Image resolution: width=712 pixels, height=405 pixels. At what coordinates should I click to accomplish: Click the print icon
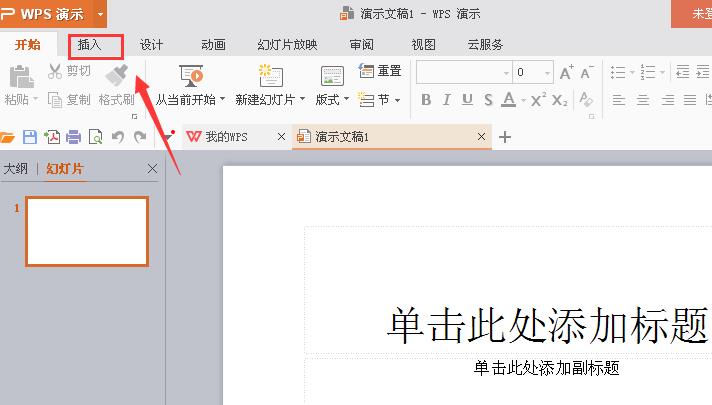(x=74, y=137)
